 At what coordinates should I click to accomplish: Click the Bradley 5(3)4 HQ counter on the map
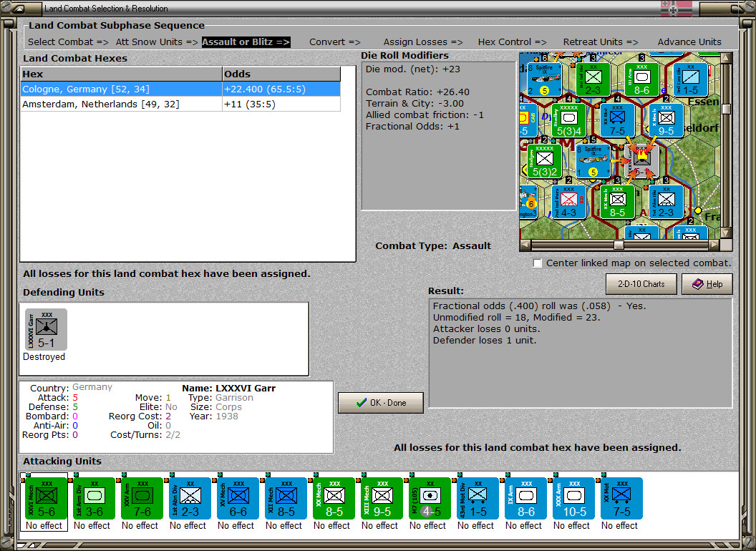tap(569, 120)
